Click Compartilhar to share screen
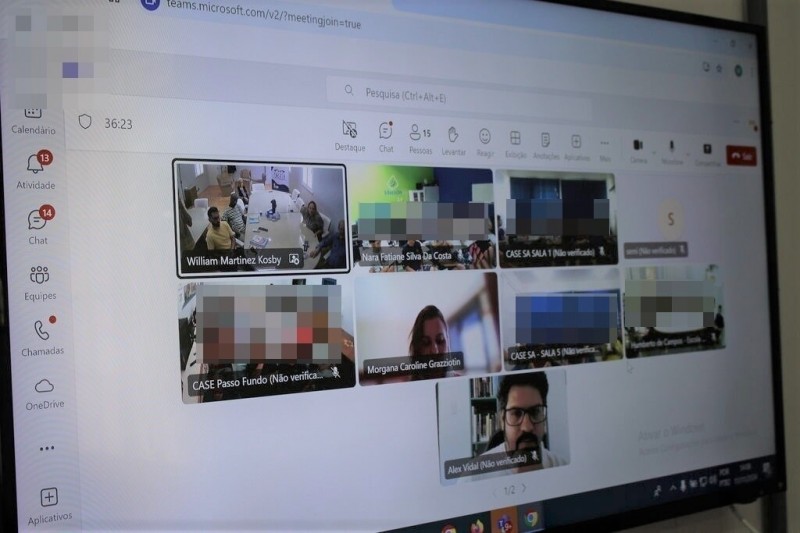 708,155
